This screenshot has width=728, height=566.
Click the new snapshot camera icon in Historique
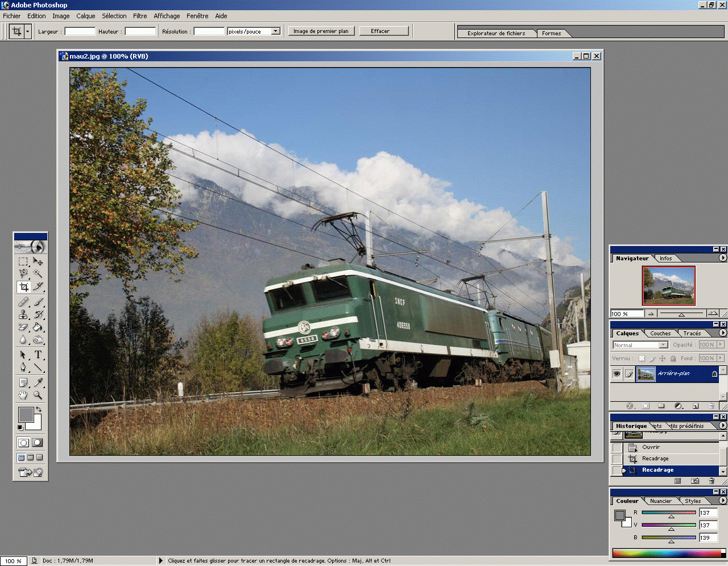coord(694,481)
